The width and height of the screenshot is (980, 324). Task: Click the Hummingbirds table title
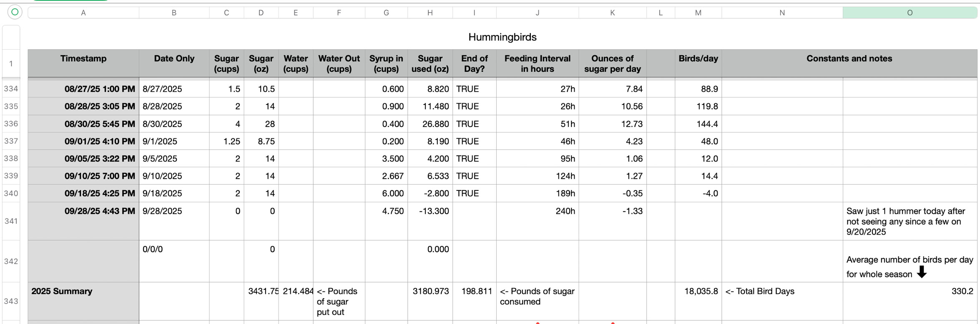tap(502, 37)
